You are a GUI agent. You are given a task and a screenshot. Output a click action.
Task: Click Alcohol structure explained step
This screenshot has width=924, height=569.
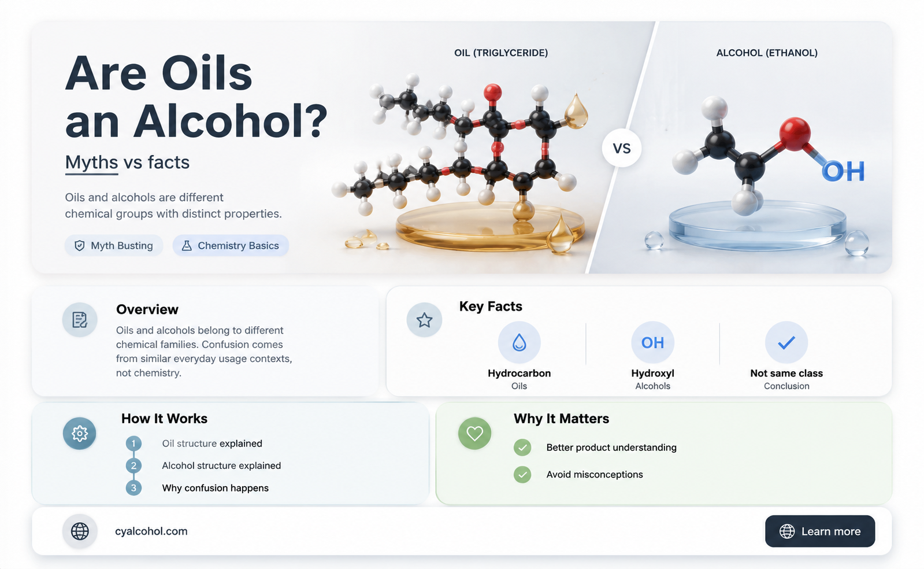point(221,465)
